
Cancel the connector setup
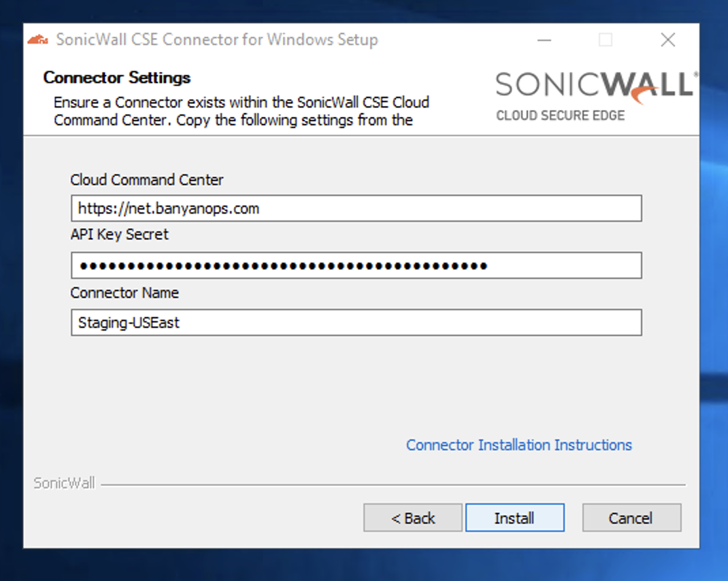tap(631, 518)
